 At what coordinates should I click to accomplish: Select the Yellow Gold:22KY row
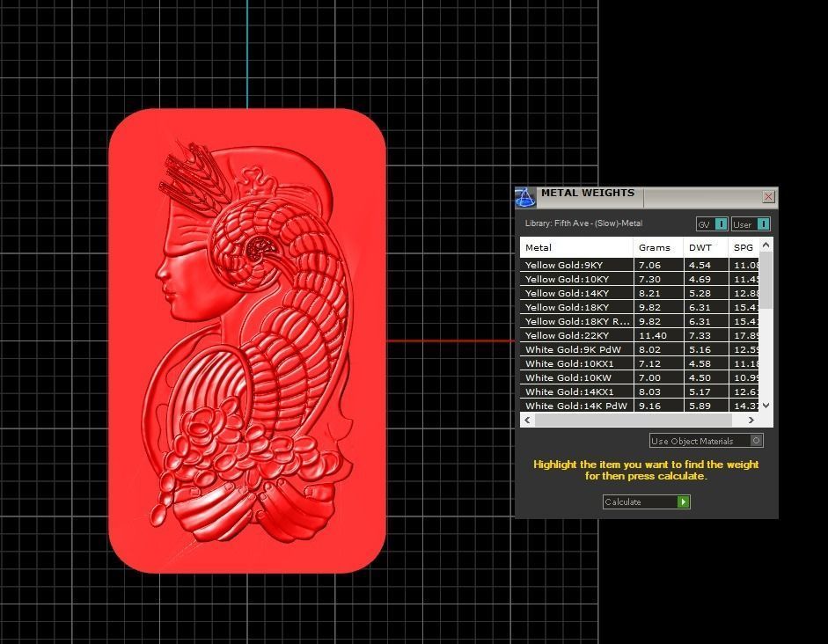click(x=640, y=336)
